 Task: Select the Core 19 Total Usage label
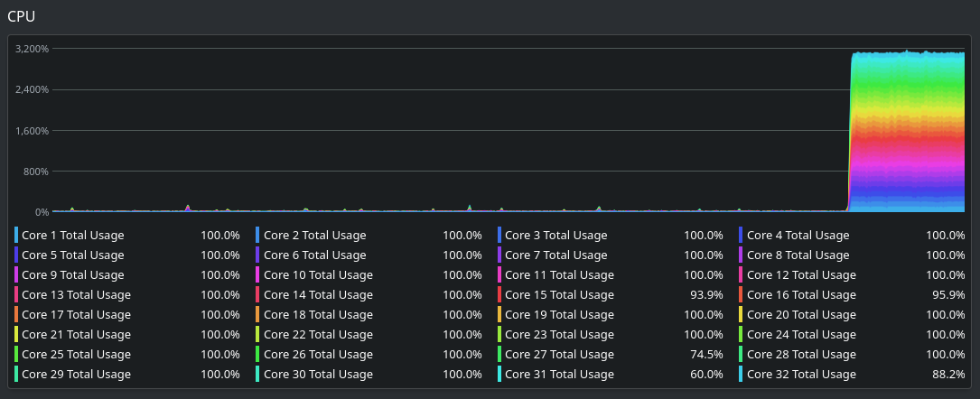(559, 315)
